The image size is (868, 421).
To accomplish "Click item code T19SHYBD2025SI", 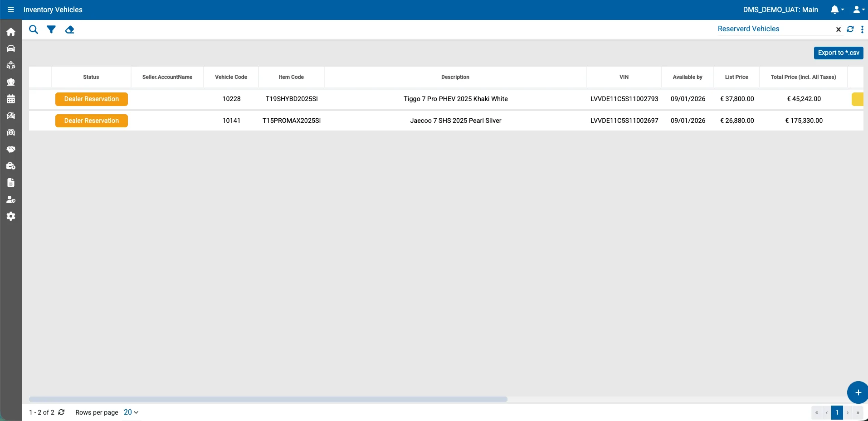I will click(x=292, y=99).
